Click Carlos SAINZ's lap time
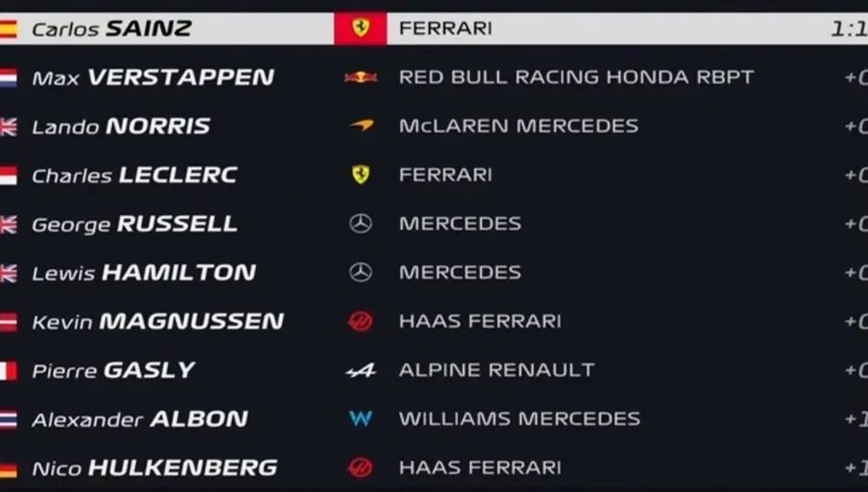 tap(849, 29)
